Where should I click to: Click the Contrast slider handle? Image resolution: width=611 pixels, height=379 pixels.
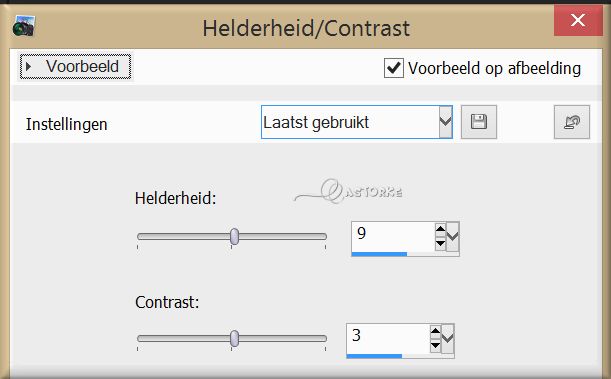click(234, 338)
